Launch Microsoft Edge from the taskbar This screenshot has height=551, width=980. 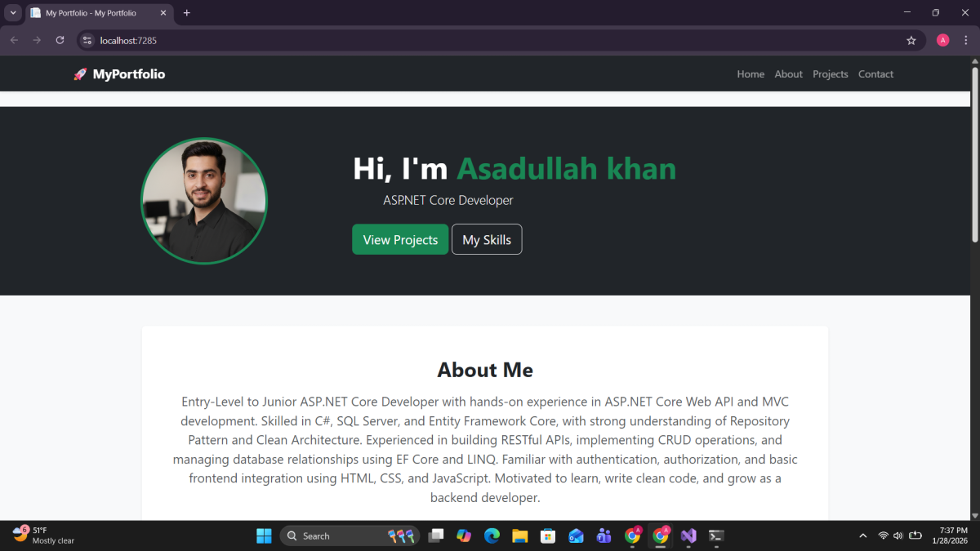(492, 535)
